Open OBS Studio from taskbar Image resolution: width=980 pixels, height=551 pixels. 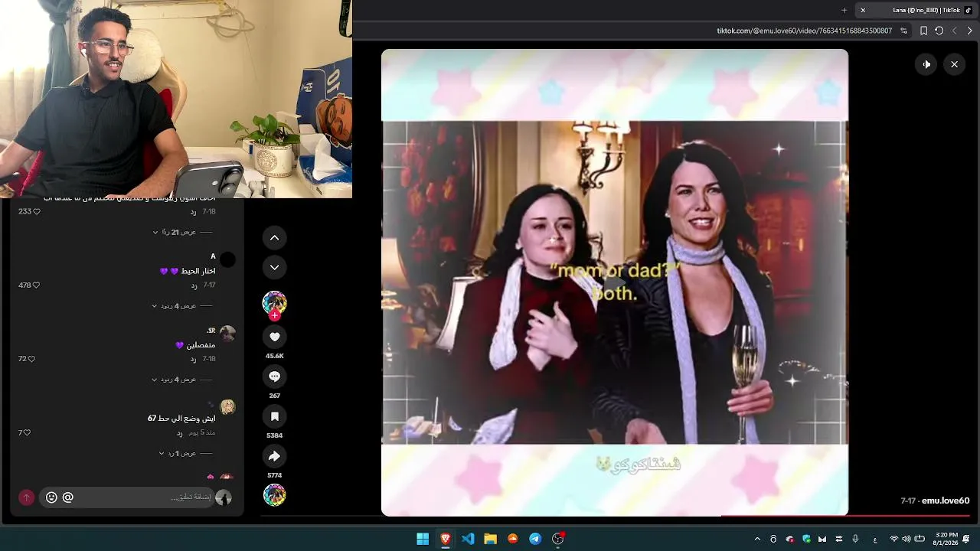click(x=558, y=539)
